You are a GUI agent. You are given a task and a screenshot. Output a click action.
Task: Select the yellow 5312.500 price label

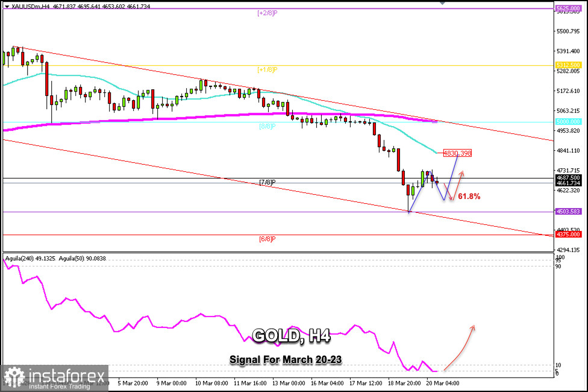pyautogui.click(x=568, y=65)
